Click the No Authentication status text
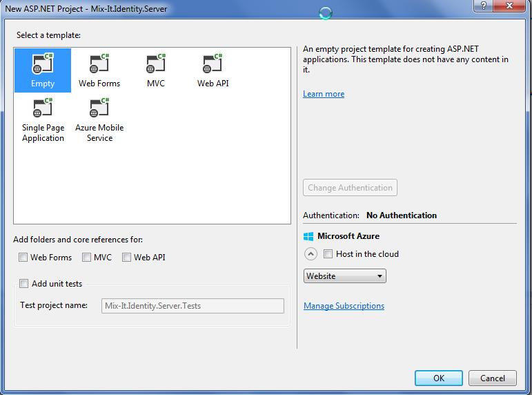The image size is (532, 395). [402, 215]
